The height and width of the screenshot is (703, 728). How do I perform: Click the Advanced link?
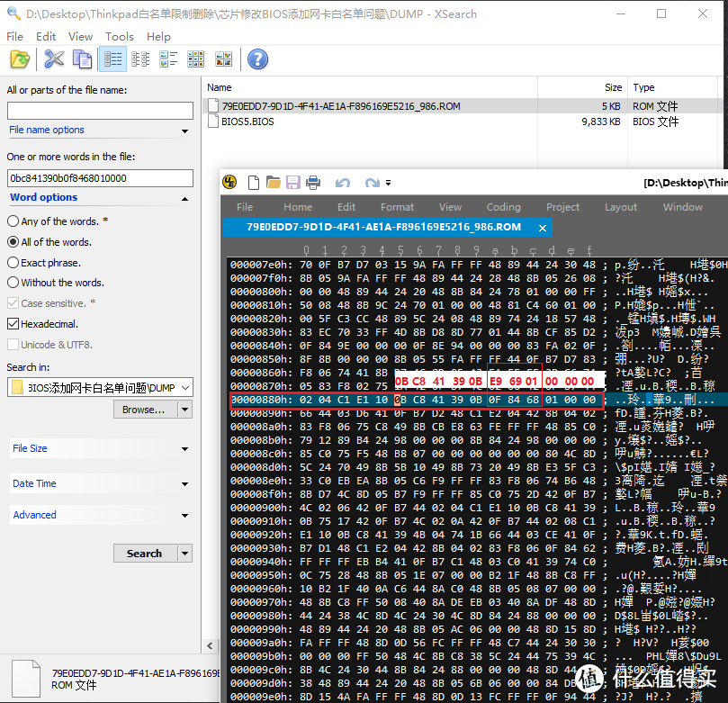coord(34,515)
